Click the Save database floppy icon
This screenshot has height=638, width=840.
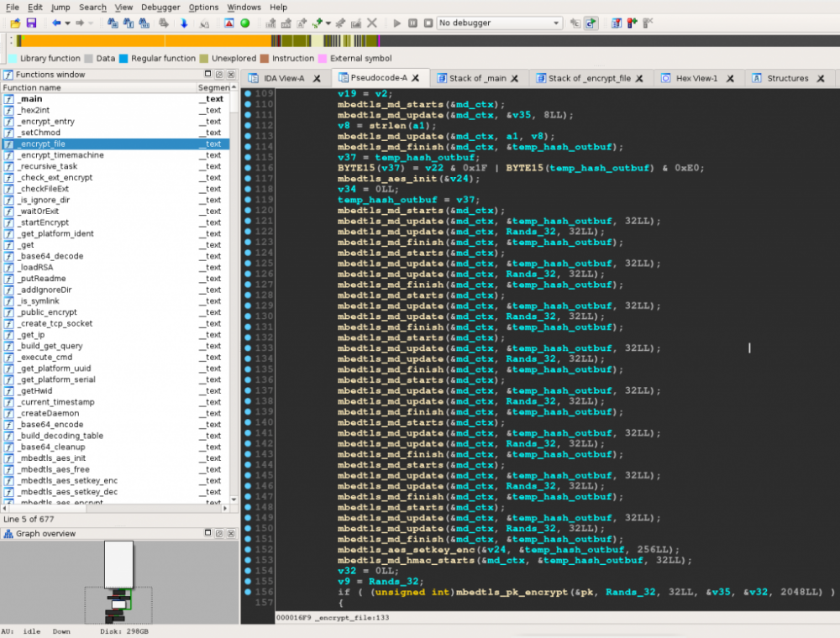click(x=31, y=23)
